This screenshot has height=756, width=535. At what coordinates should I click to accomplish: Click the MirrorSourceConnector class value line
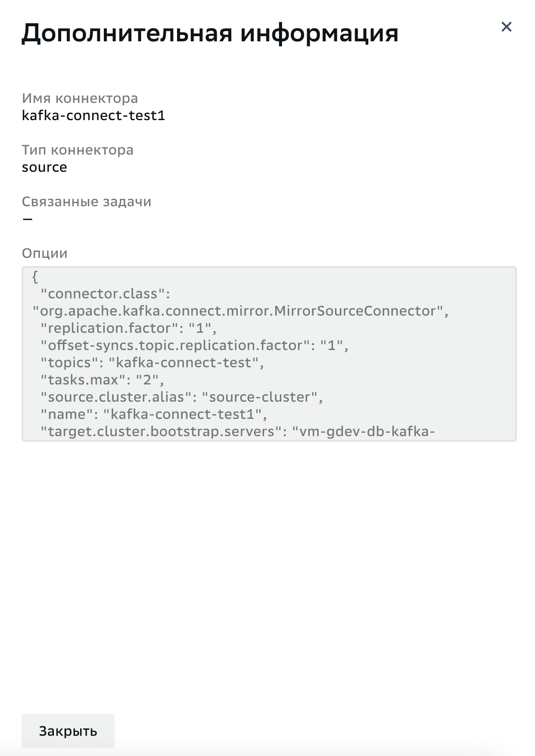point(240,311)
